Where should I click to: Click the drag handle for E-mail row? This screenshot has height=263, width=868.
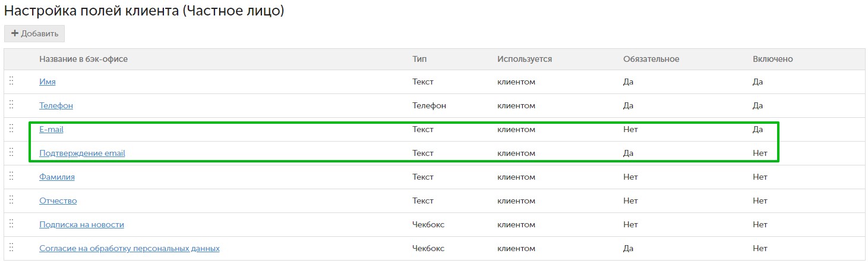pyautogui.click(x=11, y=129)
